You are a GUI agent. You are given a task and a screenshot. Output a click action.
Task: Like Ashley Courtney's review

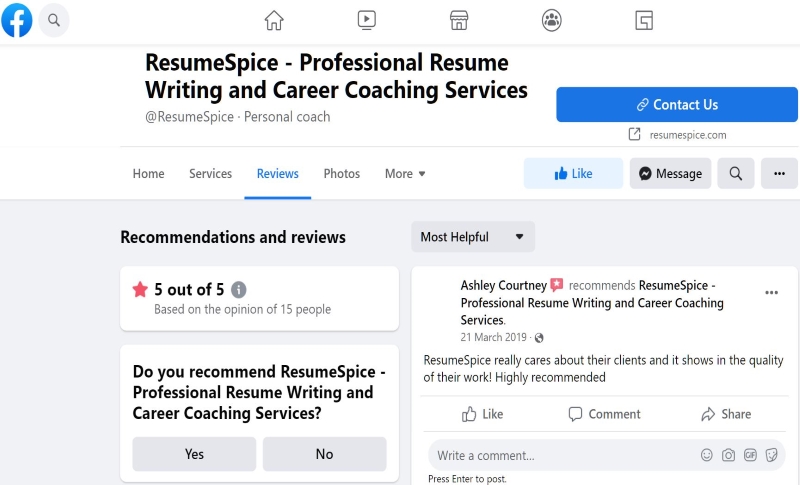(x=483, y=414)
